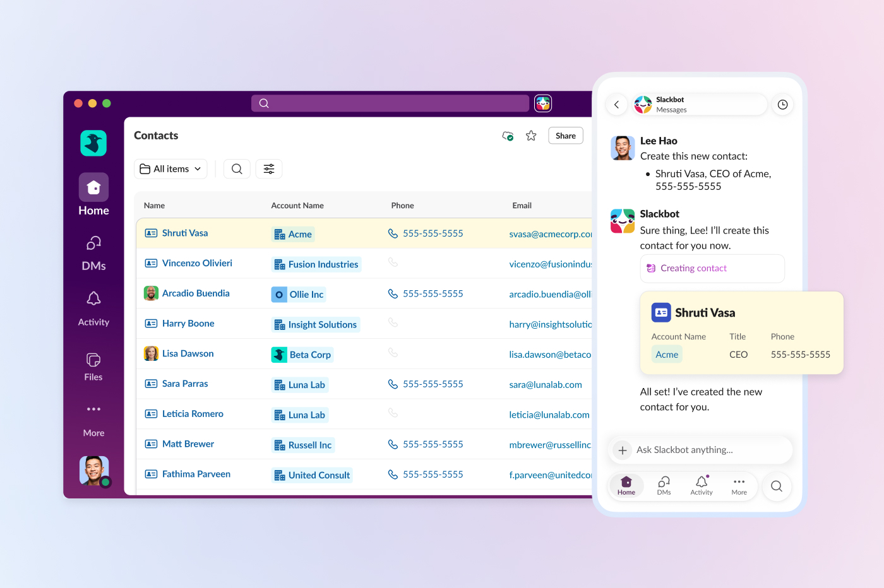
Task: Open More menu in mobile nav bar
Action: [x=739, y=486]
